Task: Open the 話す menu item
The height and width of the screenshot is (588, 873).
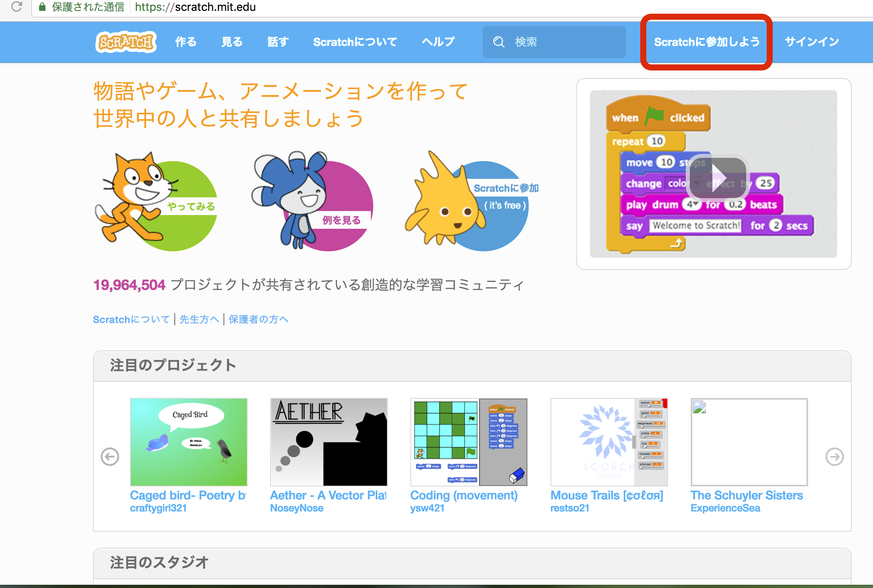Action: coord(278,42)
